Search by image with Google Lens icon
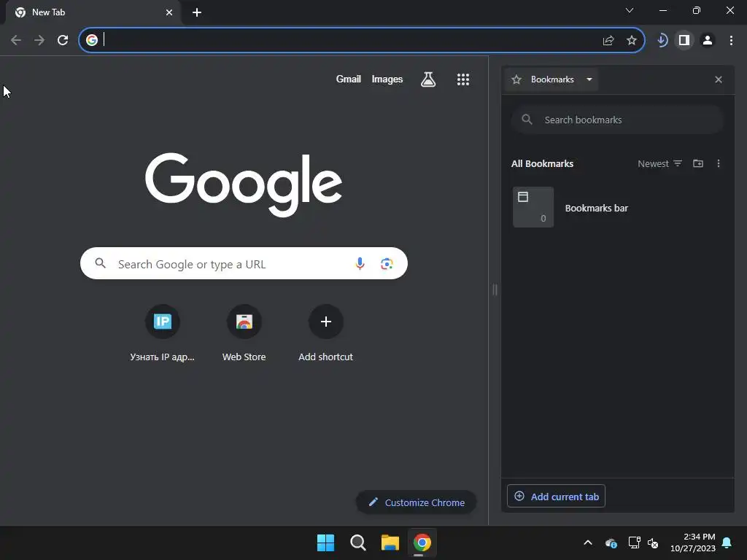Viewport: 747px width, 560px height. click(x=387, y=263)
